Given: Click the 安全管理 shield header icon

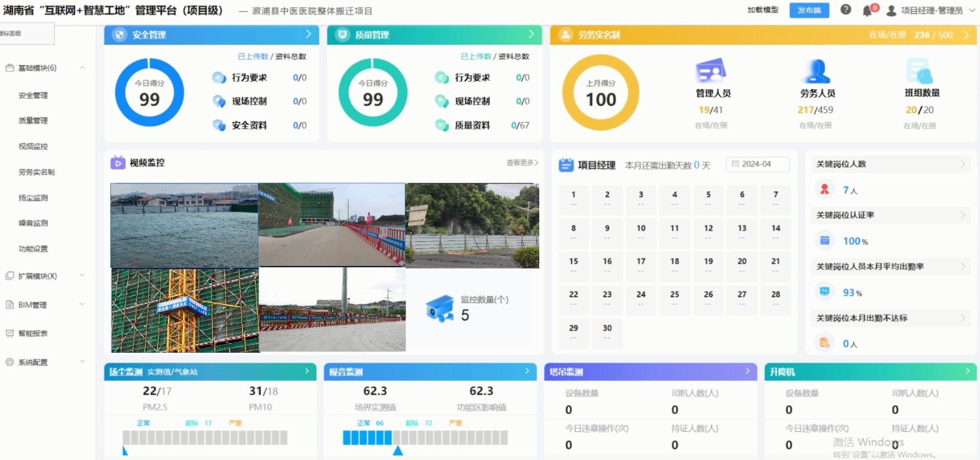Looking at the screenshot, I should click(119, 35).
